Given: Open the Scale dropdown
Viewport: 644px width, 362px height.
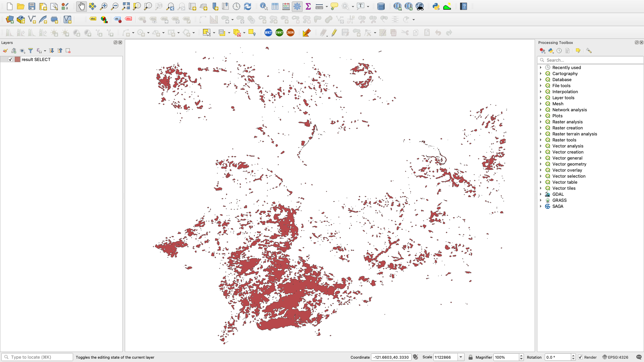Looking at the screenshot, I should pos(461,357).
